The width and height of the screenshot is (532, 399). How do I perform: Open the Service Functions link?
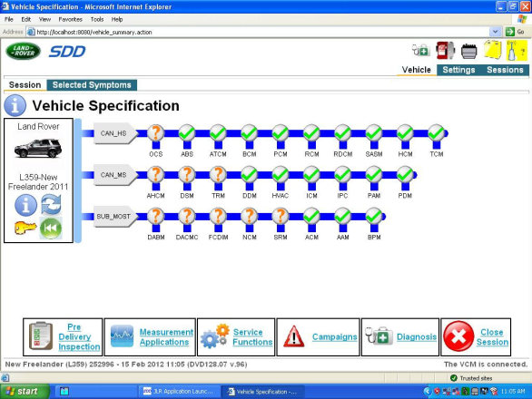click(252, 337)
